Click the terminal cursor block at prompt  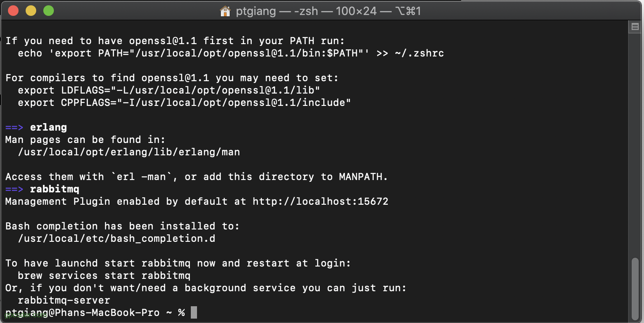194,312
